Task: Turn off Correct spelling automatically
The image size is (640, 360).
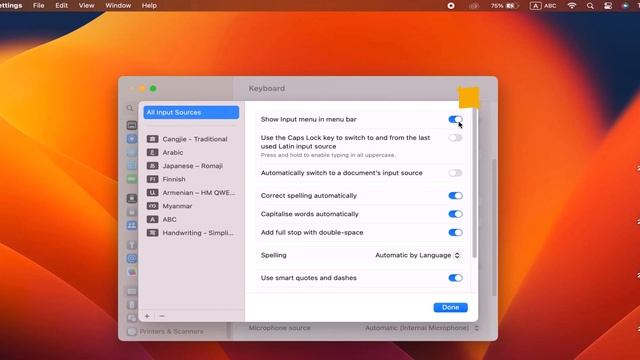Action: (455, 196)
